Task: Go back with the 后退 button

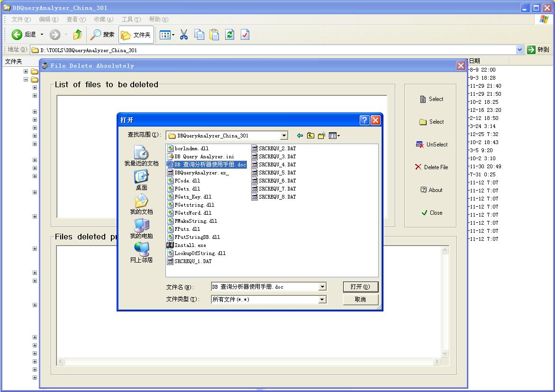Action: 24,34
